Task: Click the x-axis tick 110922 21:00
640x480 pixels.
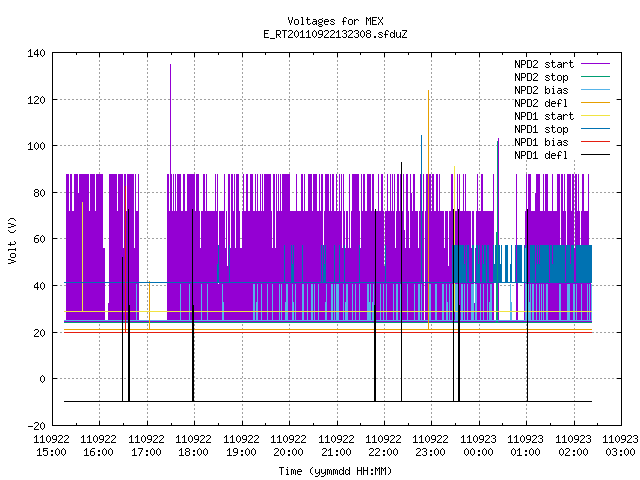Action: click(x=336, y=446)
